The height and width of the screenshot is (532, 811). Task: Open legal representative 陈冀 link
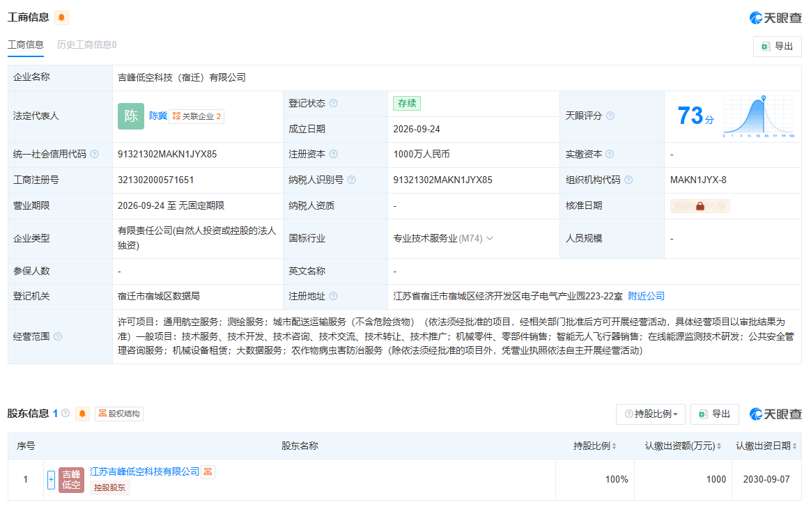pyautogui.click(x=158, y=116)
